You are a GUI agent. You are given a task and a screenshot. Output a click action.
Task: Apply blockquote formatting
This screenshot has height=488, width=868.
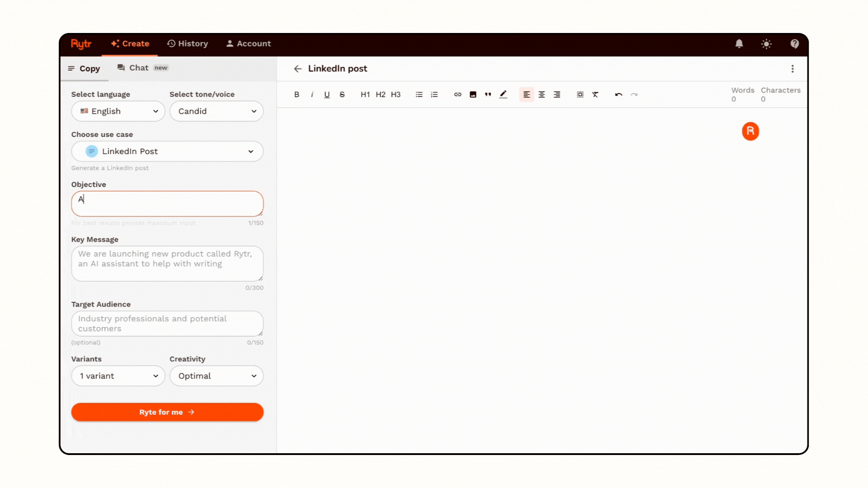pyautogui.click(x=488, y=94)
